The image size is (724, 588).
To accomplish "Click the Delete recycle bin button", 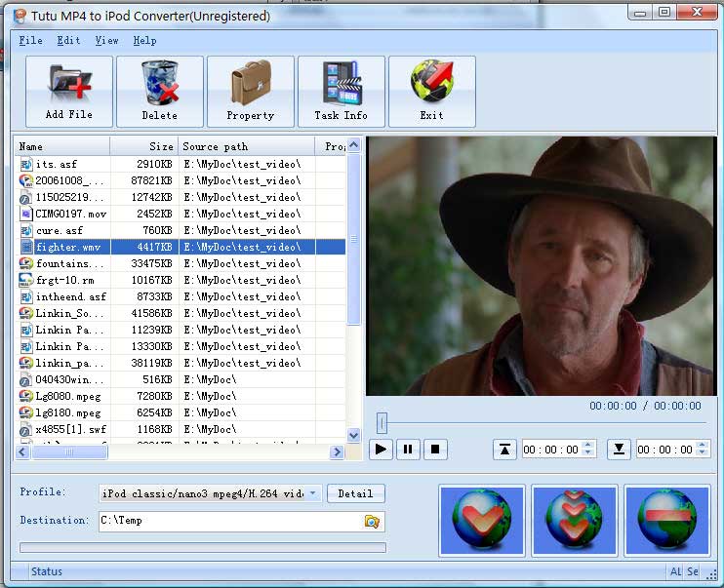I will (x=160, y=92).
